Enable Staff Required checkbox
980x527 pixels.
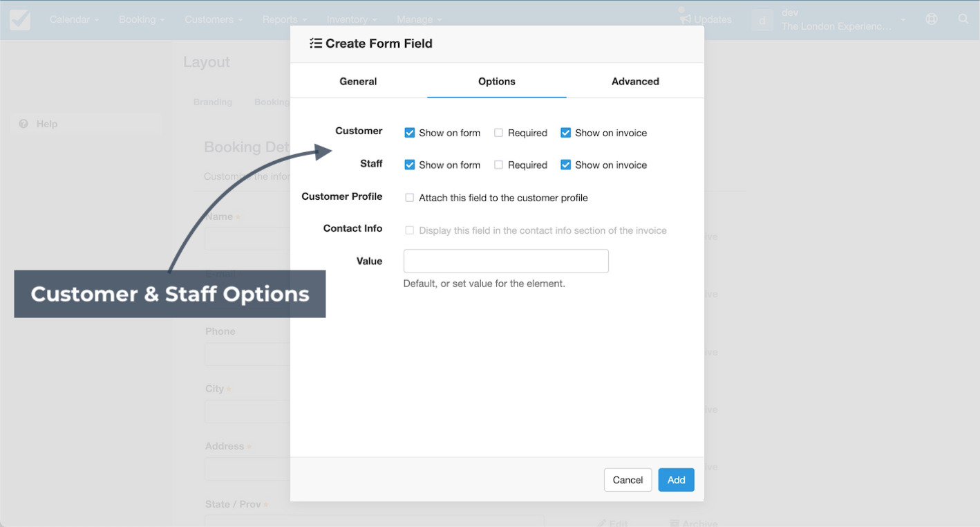tap(498, 165)
